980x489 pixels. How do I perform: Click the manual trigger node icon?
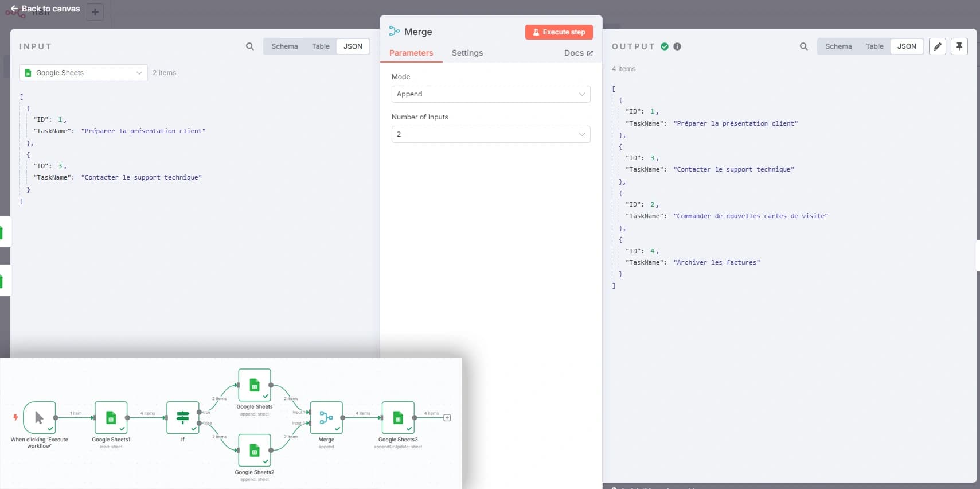[39, 417]
